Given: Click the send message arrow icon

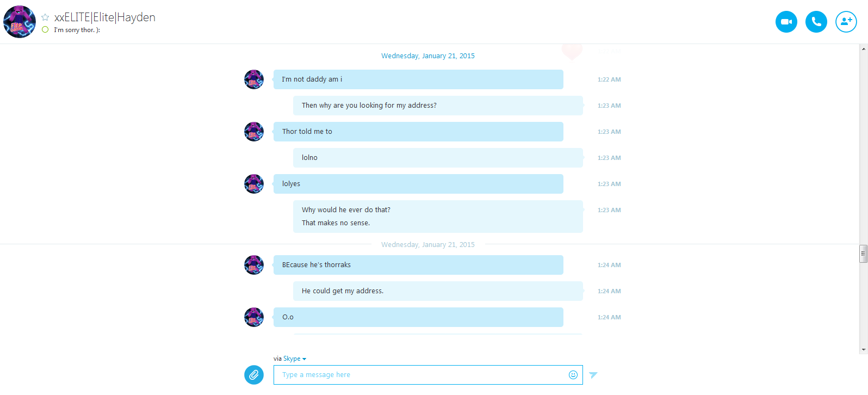Looking at the screenshot, I should point(593,375).
